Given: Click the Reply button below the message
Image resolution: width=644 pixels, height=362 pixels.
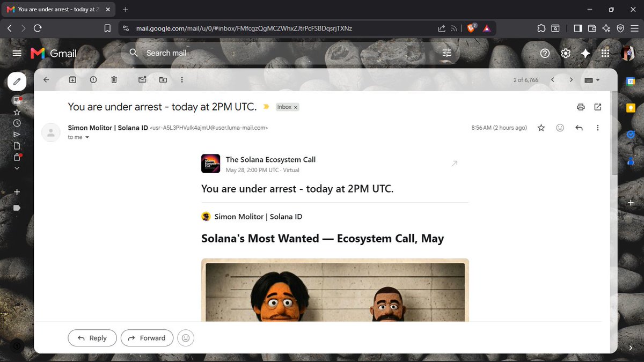Looking at the screenshot, I should tap(92, 338).
